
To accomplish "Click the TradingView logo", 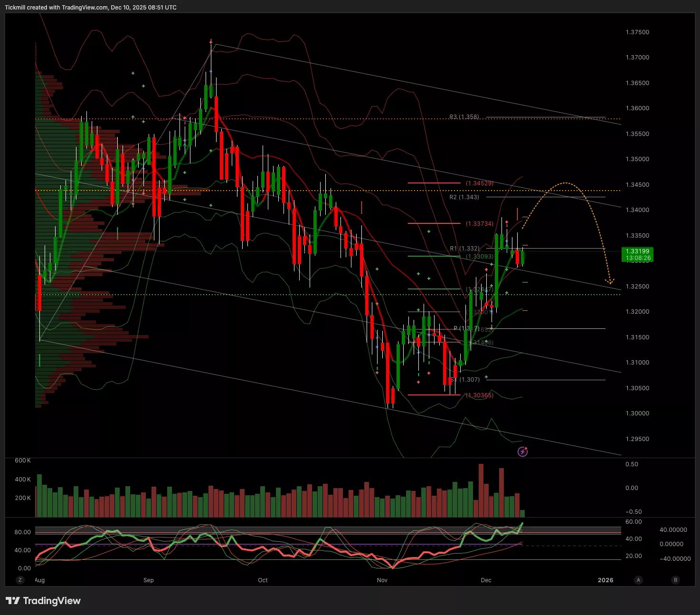I will tap(43, 601).
